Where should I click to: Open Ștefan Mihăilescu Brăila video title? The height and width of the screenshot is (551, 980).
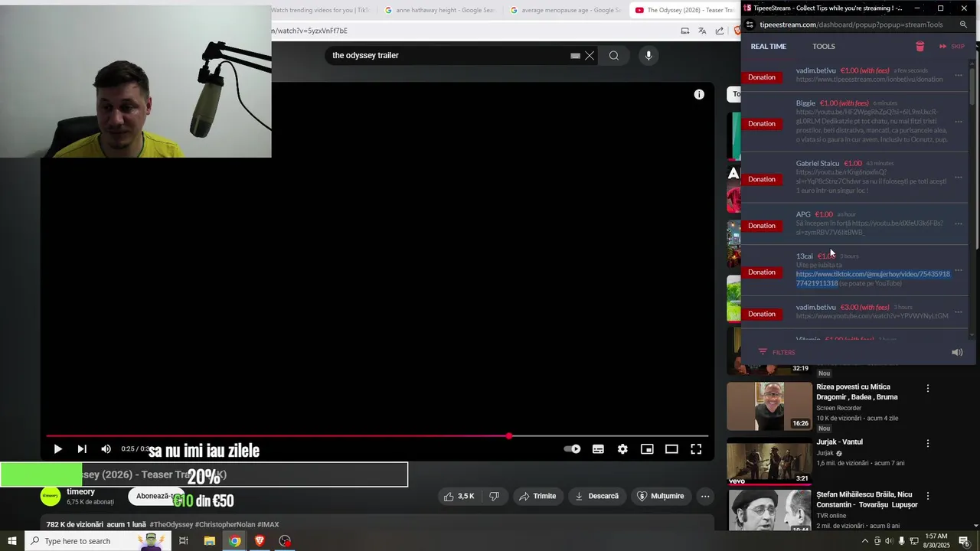(867, 500)
